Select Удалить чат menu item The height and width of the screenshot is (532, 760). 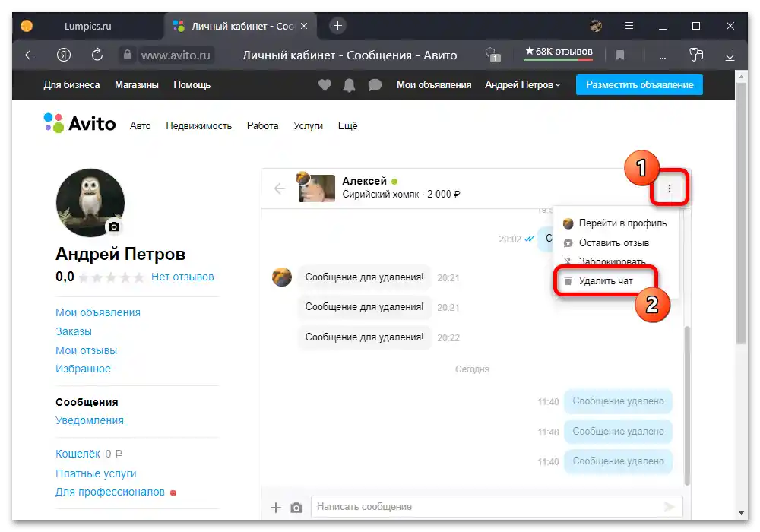coord(598,281)
